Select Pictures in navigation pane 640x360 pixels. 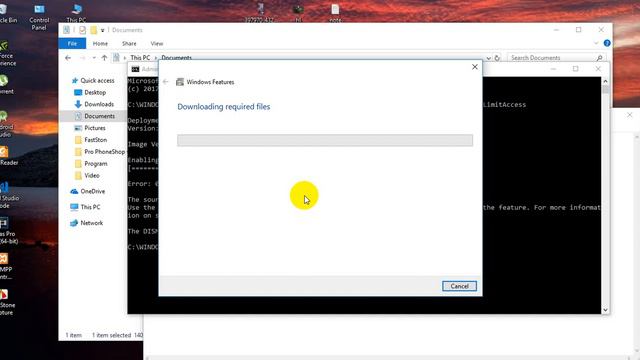pyautogui.click(x=95, y=128)
